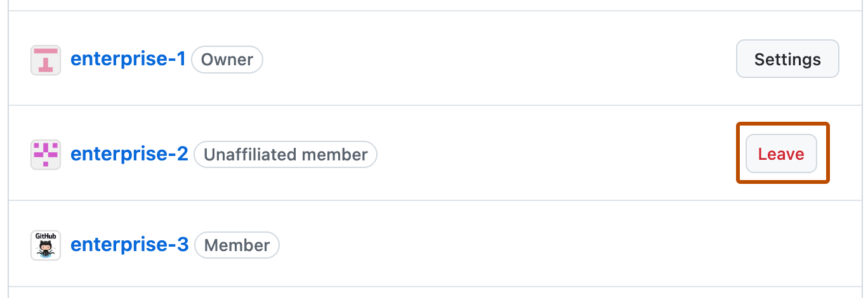The height and width of the screenshot is (298, 868).
Task: Click the pink enterprise-1 avatar icon
Action: pos(46,60)
